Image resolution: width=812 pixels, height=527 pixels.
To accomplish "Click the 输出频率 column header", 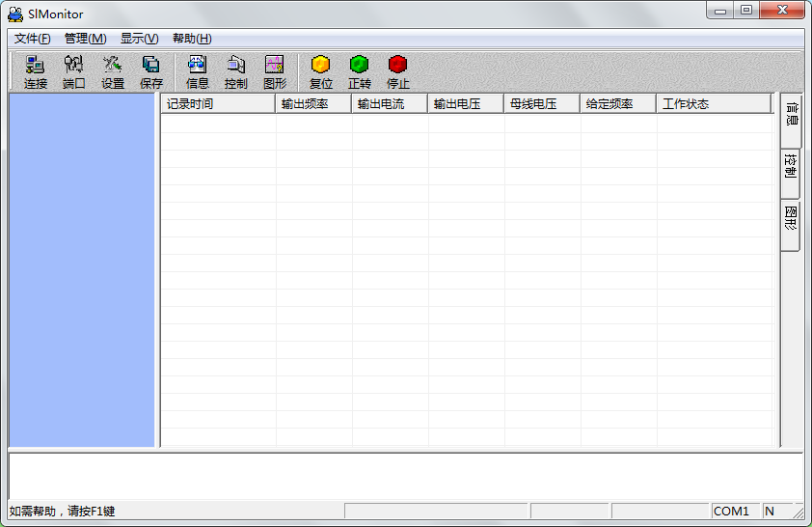I will pos(313,104).
